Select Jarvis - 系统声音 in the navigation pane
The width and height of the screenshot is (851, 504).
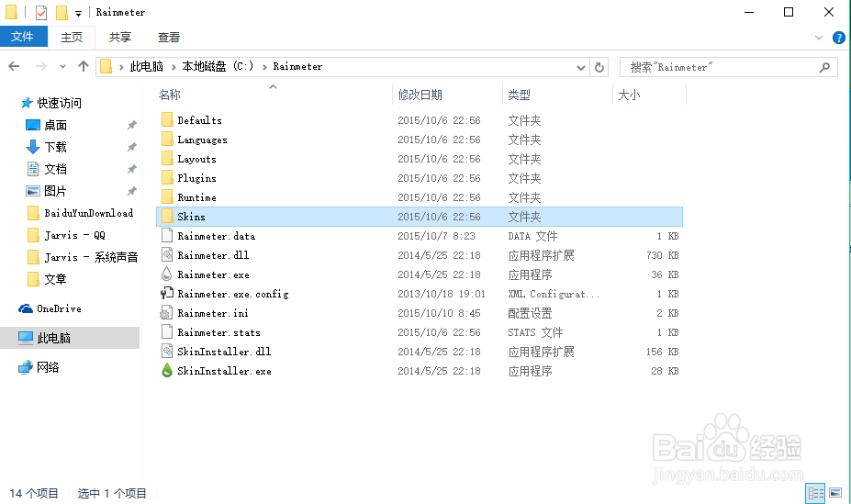91,257
